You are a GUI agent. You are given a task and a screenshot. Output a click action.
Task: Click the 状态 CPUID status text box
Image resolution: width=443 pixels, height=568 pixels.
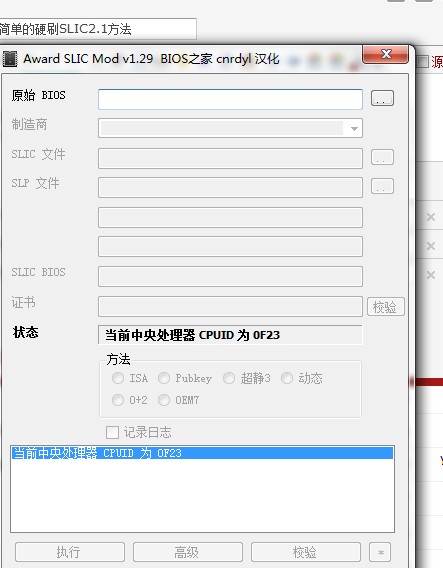[230, 335]
